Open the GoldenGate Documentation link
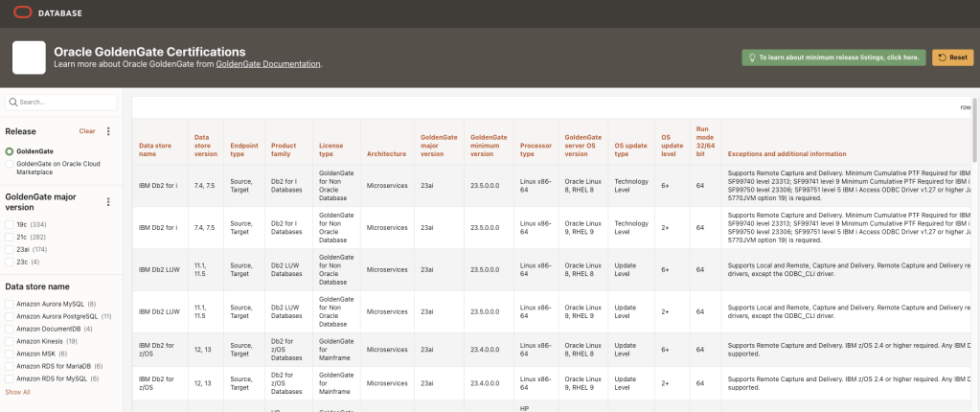 (268, 64)
